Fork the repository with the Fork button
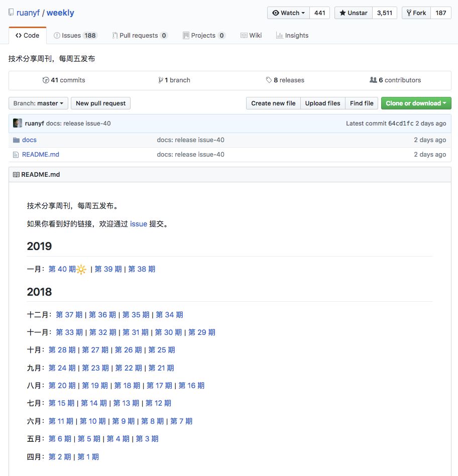Viewport: 458px width, 476px height. [x=416, y=13]
